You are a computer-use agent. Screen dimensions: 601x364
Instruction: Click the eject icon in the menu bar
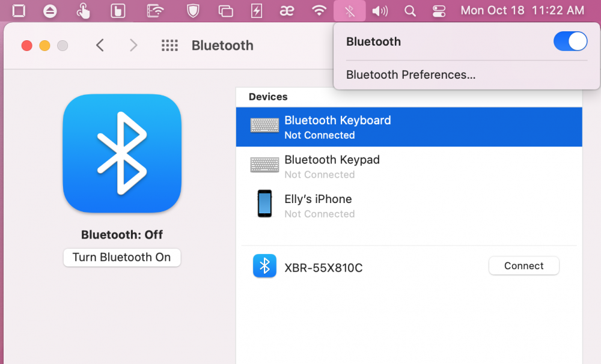pyautogui.click(x=50, y=11)
